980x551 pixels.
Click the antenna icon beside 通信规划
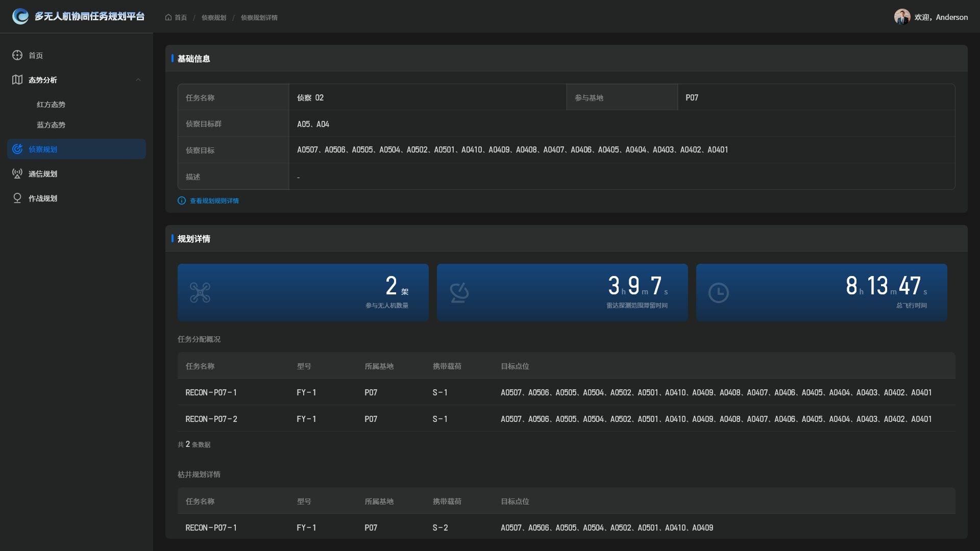click(x=17, y=173)
